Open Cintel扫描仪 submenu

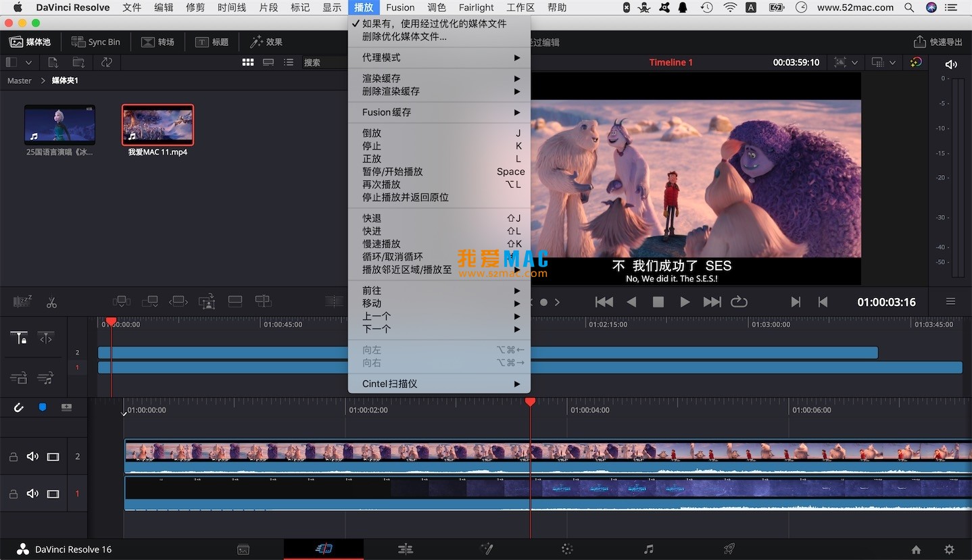(x=439, y=384)
